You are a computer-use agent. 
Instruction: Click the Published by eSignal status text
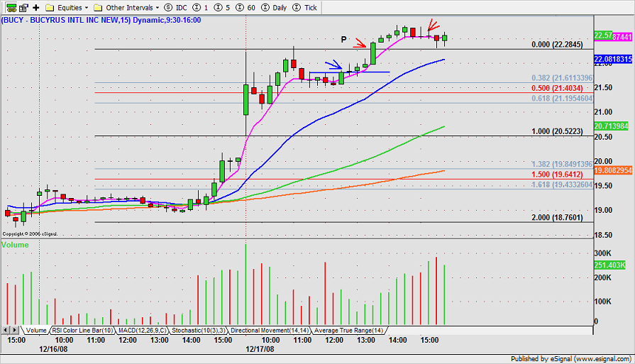(x=571, y=359)
